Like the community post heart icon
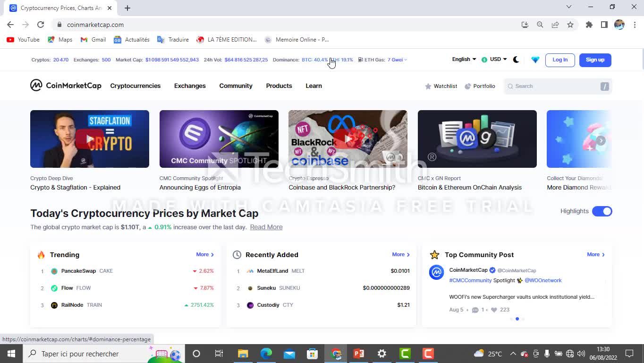Image resolution: width=644 pixels, height=363 pixels. coord(494,310)
